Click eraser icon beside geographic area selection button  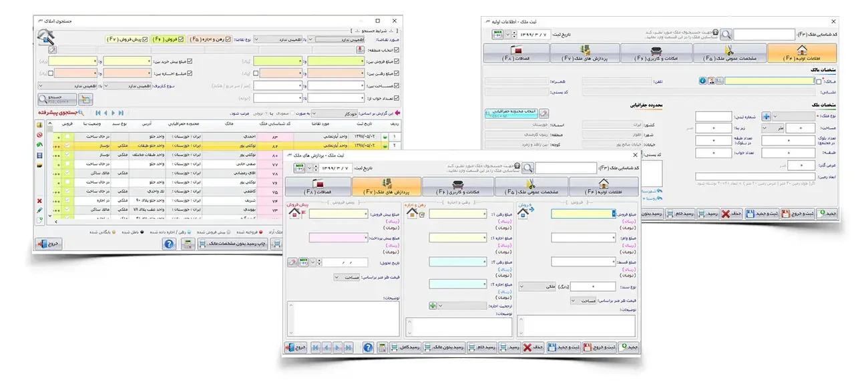point(544,114)
